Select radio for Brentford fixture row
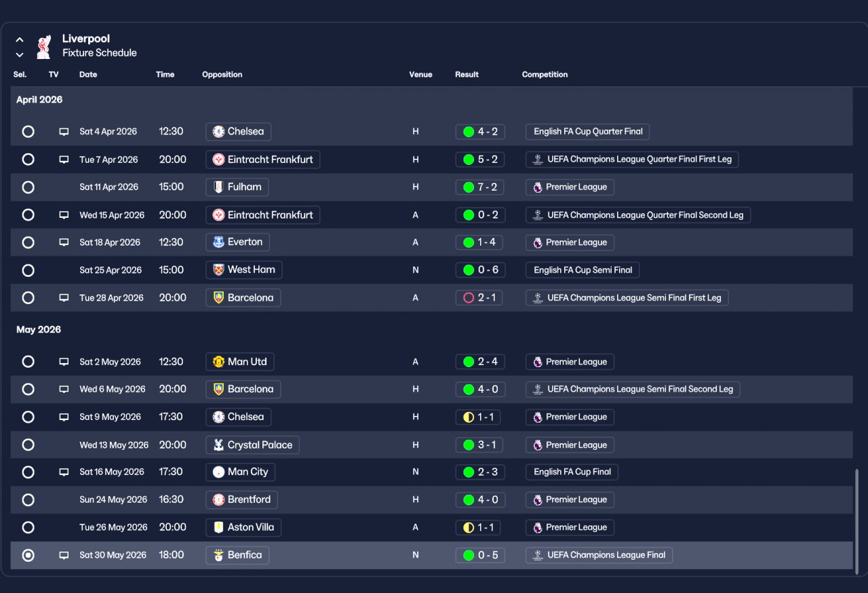 point(28,500)
